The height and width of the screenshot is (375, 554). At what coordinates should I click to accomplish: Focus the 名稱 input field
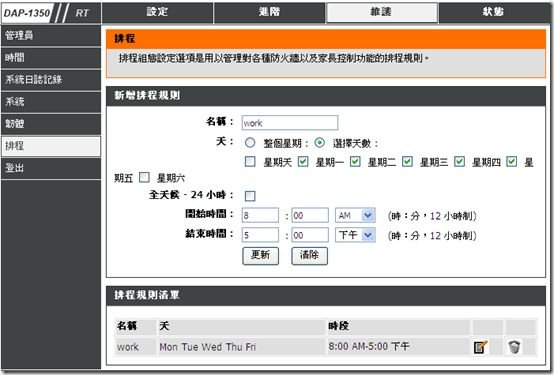tap(290, 123)
